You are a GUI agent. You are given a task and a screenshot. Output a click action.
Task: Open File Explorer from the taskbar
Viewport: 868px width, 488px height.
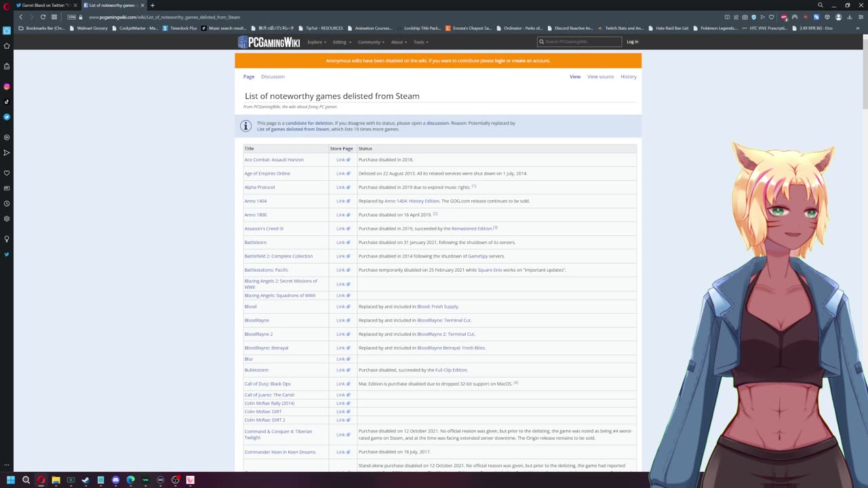point(56,480)
